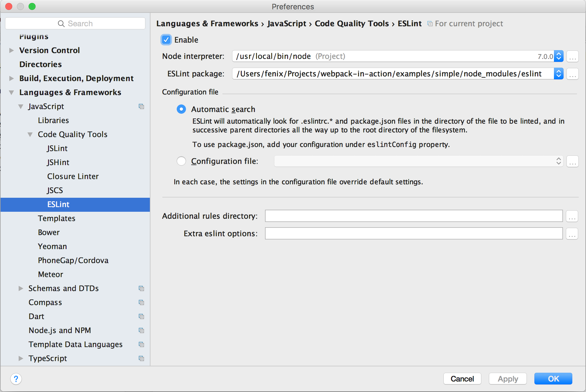Select the Automatic search radio button
This screenshot has height=392, width=586.
tap(181, 109)
